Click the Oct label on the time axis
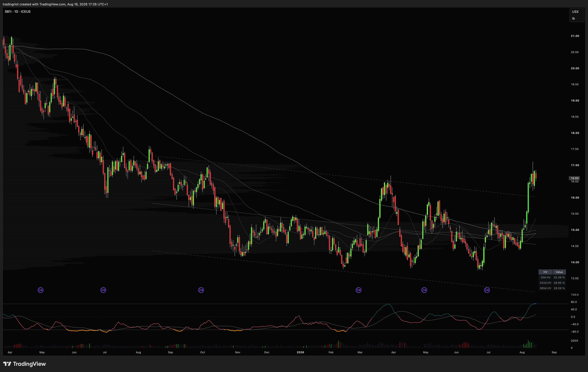Screen dimensions: 588x372 tap(202, 352)
